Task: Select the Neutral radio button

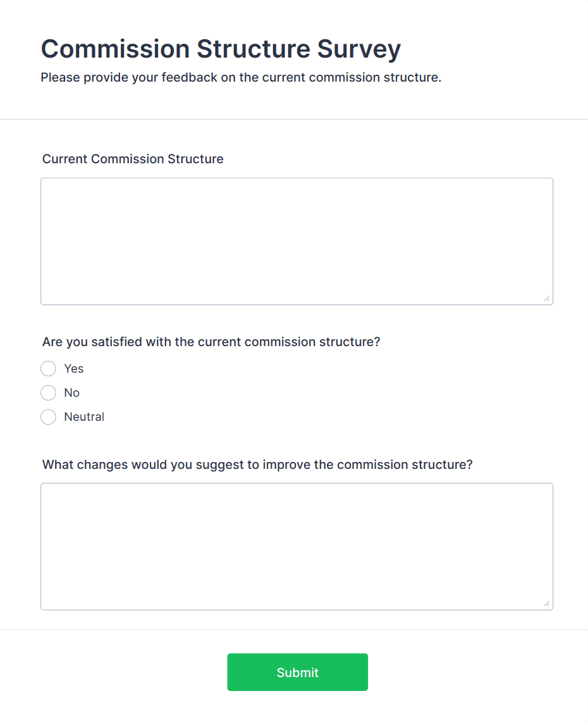Action: 48,416
